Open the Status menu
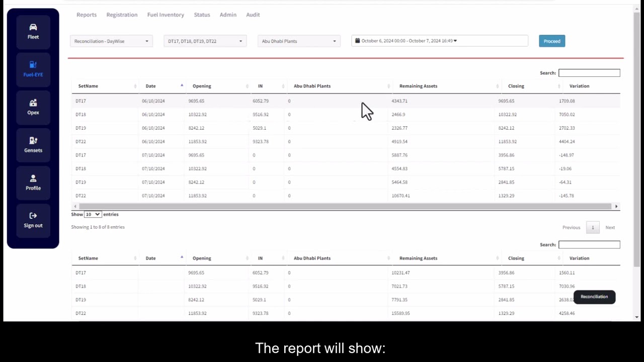644x362 pixels. pyautogui.click(x=202, y=15)
